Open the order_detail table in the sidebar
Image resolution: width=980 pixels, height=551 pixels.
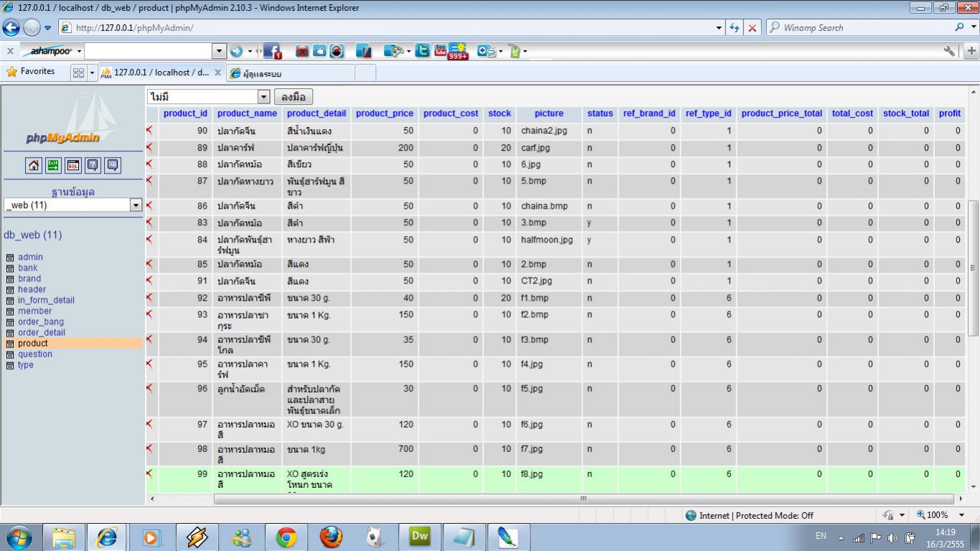click(42, 332)
